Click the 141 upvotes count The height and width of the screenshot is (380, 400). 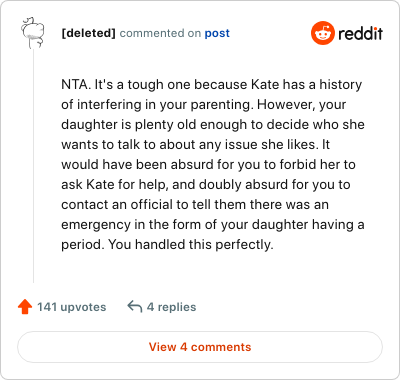pyautogui.click(x=72, y=307)
